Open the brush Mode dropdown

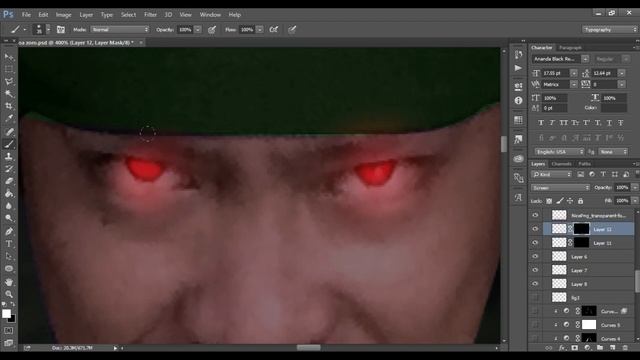pyautogui.click(x=120, y=29)
